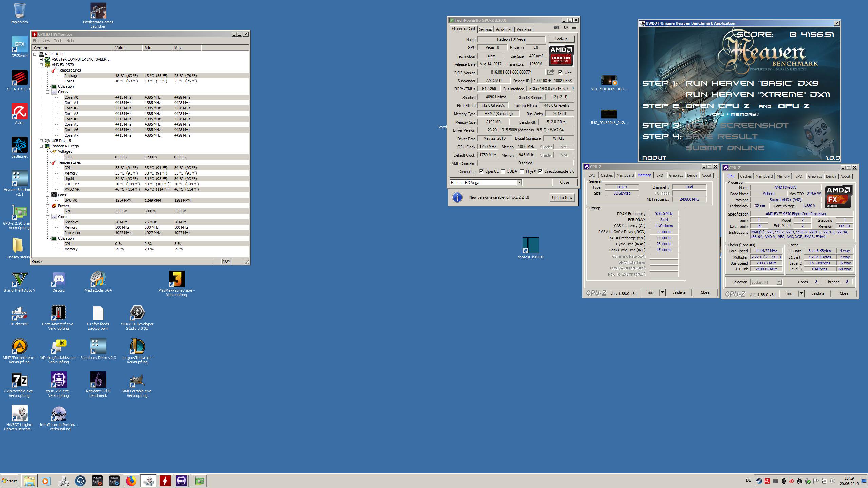Collapse the AMD FX-9370 tree node
Screen dimensions: 868x488
(41, 65)
